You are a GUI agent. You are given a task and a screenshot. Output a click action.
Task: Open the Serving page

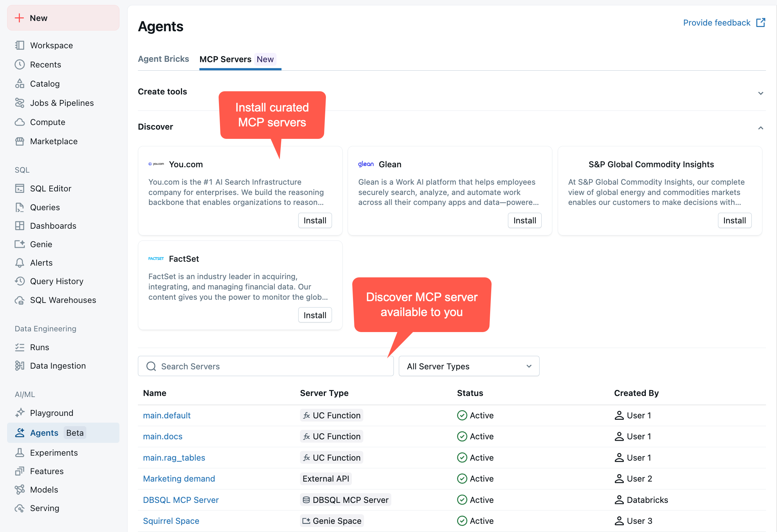tap(44, 508)
